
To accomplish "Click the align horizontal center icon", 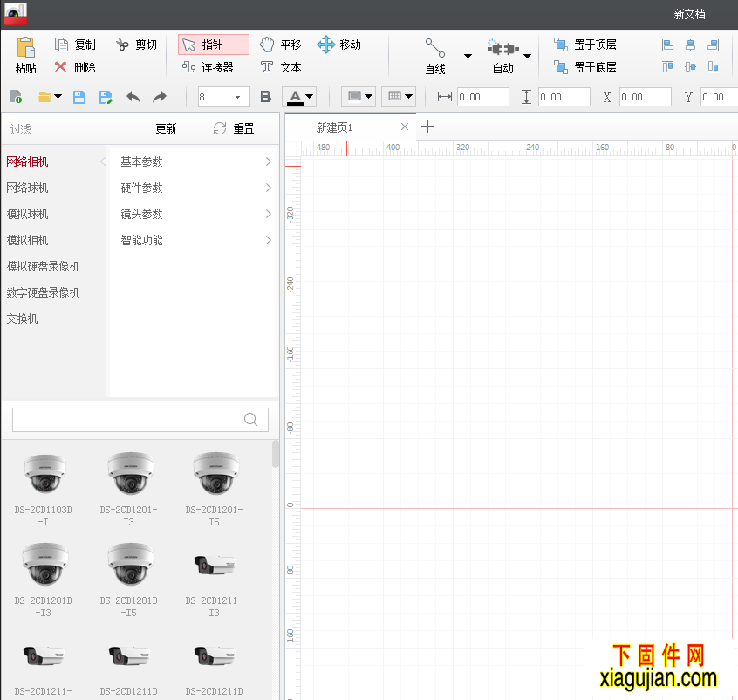I will pyautogui.click(x=691, y=45).
